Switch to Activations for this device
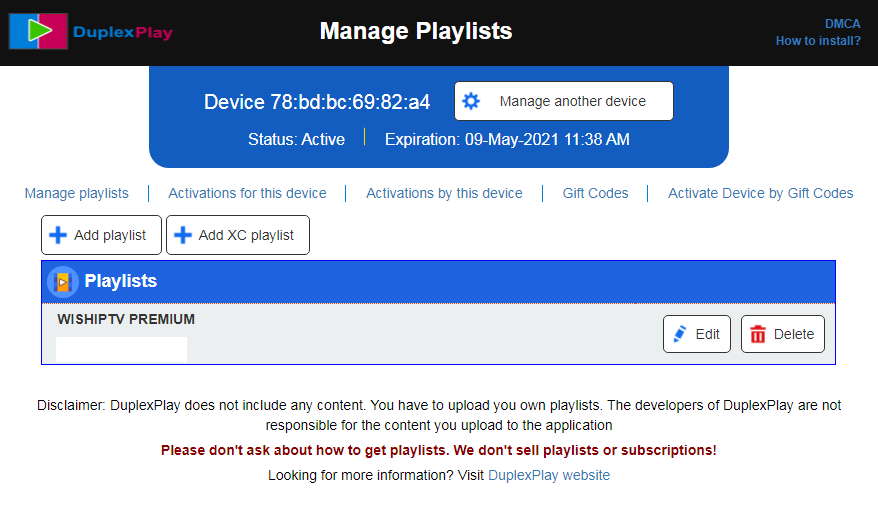Screen dimensions: 878x509 247,193
